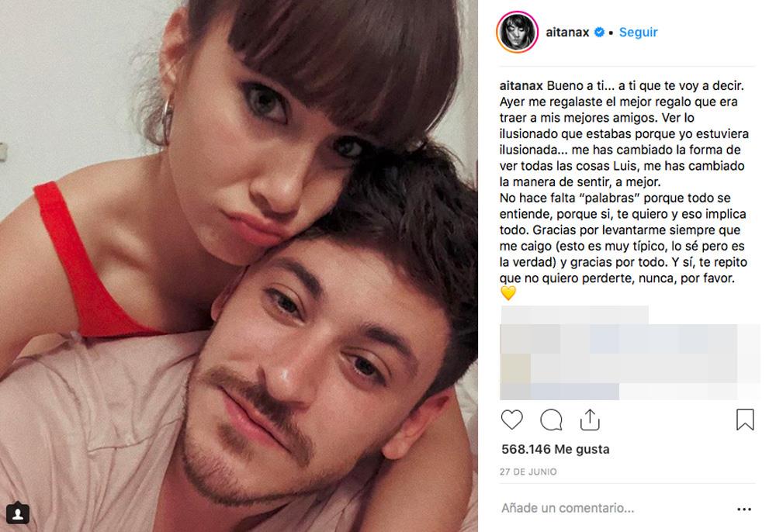
Task: Open more options three-dot menu
Action: coord(744,509)
